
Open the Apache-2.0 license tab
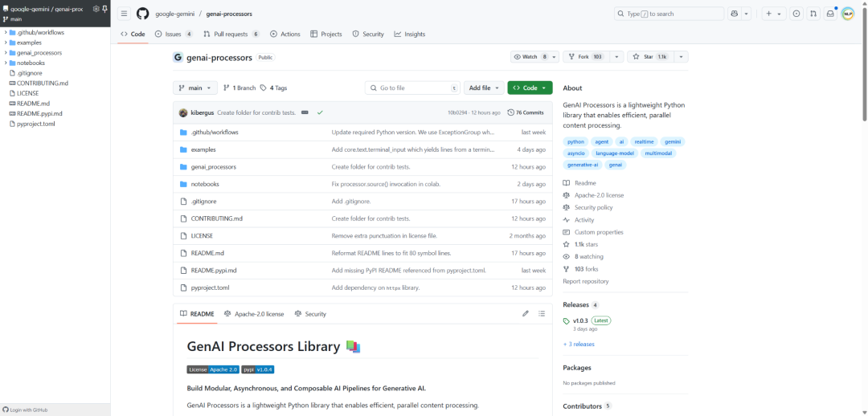(253, 314)
